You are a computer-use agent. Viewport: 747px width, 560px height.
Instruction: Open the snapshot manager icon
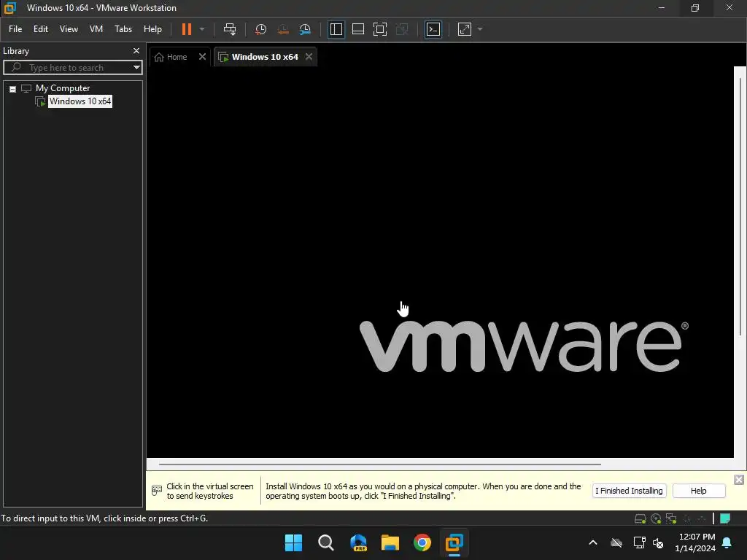tap(305, 29)
